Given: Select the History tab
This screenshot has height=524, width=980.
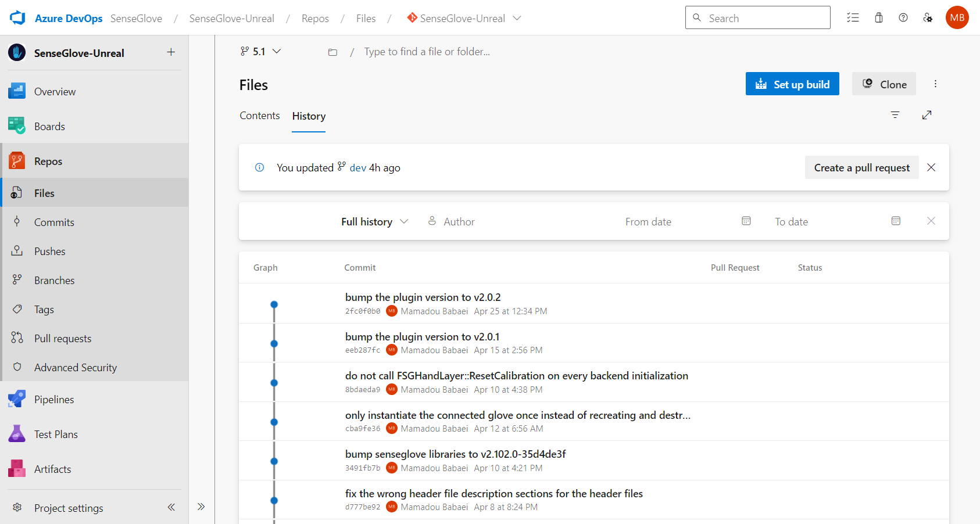Looking at the screenshot, I should click(x=309, y=116).
